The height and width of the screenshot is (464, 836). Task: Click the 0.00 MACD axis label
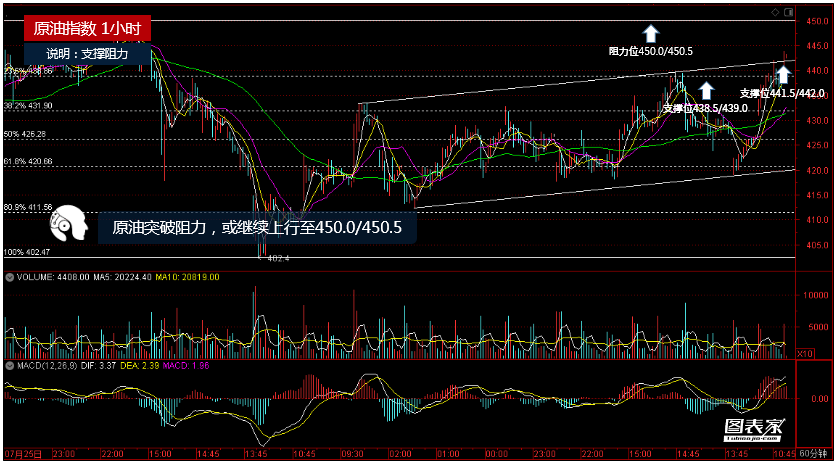(819, 399)
